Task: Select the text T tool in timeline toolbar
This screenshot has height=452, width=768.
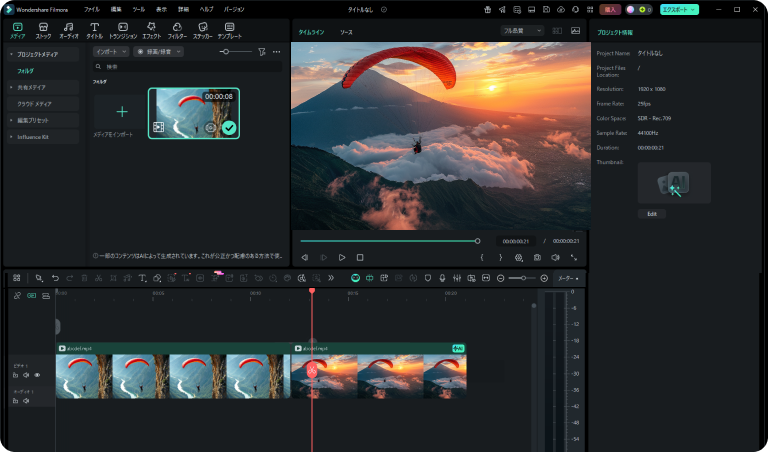Action: click(x=142, y=278)
